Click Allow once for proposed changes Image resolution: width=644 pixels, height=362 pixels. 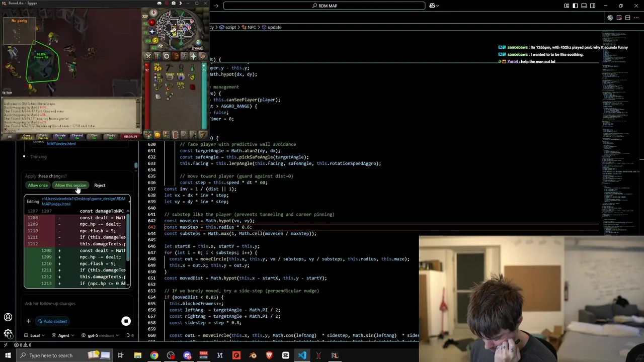(x=38, y=186)
